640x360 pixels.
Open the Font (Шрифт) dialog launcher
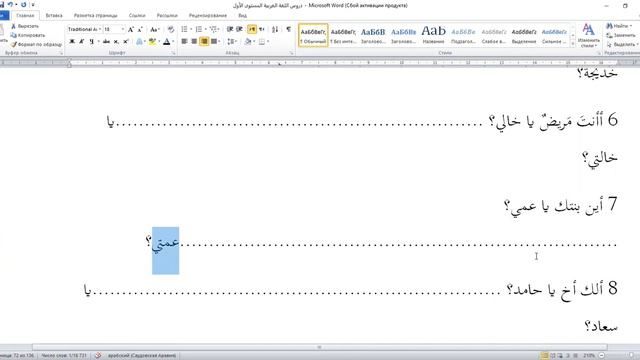[173, 53]
